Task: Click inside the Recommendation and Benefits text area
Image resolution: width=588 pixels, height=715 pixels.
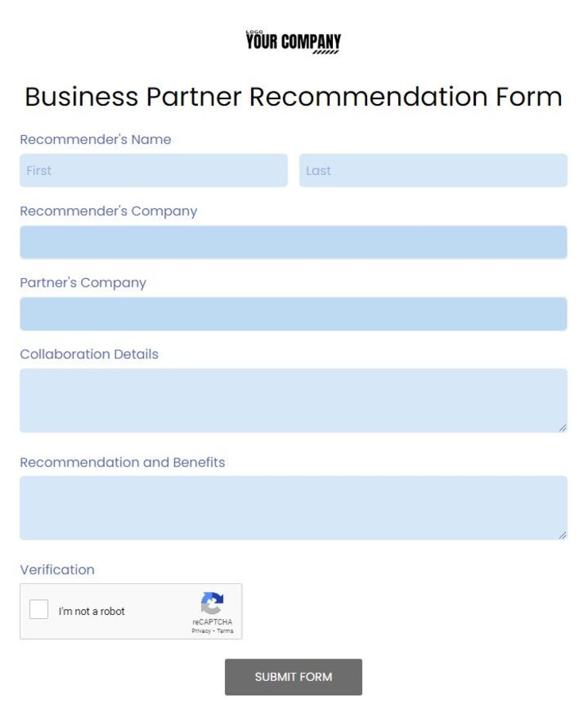Action: [293, 504]
